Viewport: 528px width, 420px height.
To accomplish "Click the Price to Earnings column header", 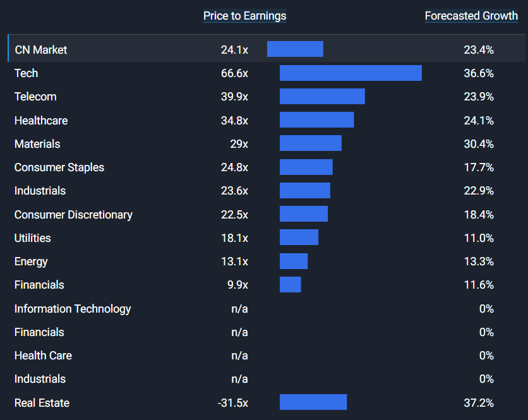I will 244,16.
